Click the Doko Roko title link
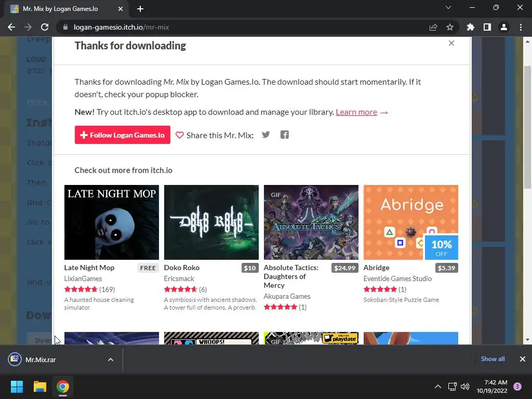This screenshot has width=532, height=399. 182,268
